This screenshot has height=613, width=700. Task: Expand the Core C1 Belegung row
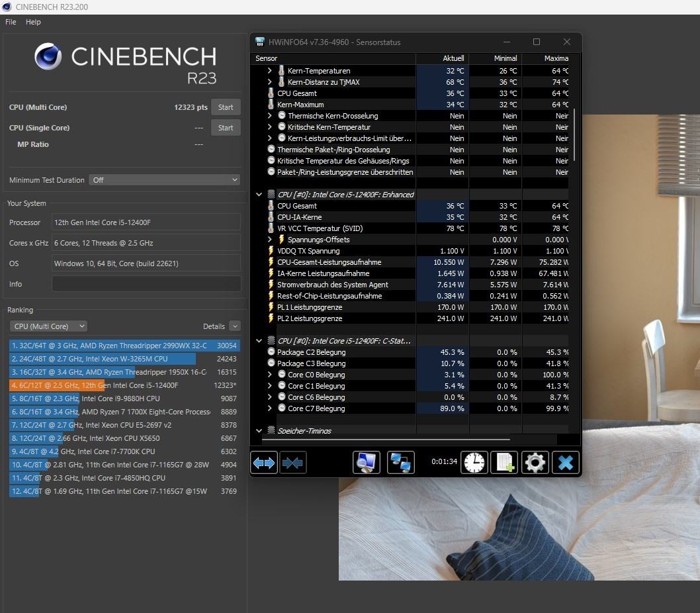point(270,385)
